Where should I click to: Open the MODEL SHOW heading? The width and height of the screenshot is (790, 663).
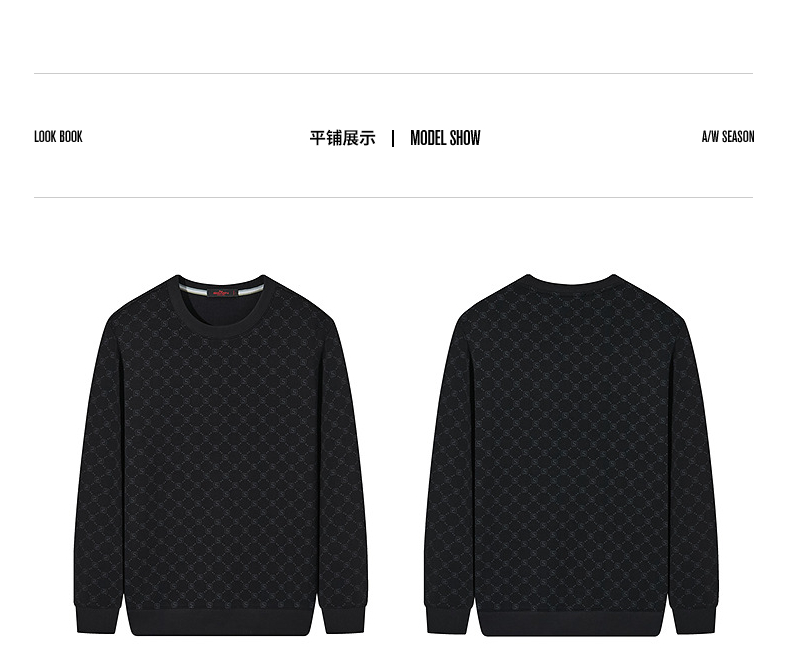445,138
